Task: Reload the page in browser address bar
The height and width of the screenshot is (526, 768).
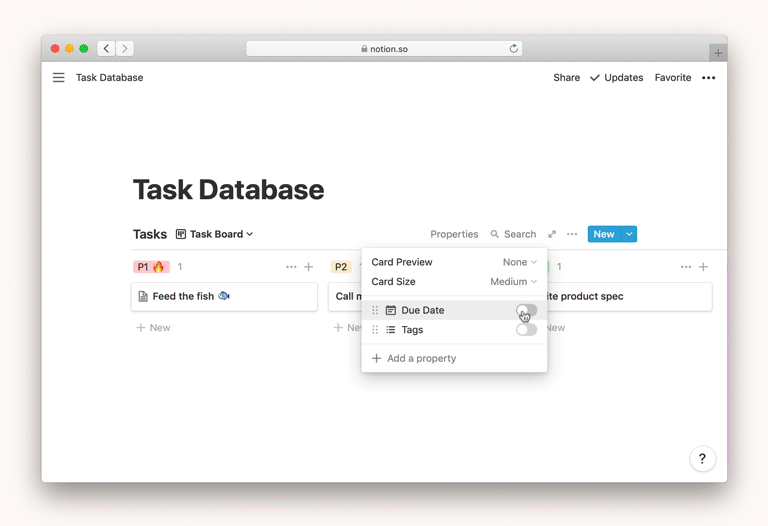Action: [514, 48]
